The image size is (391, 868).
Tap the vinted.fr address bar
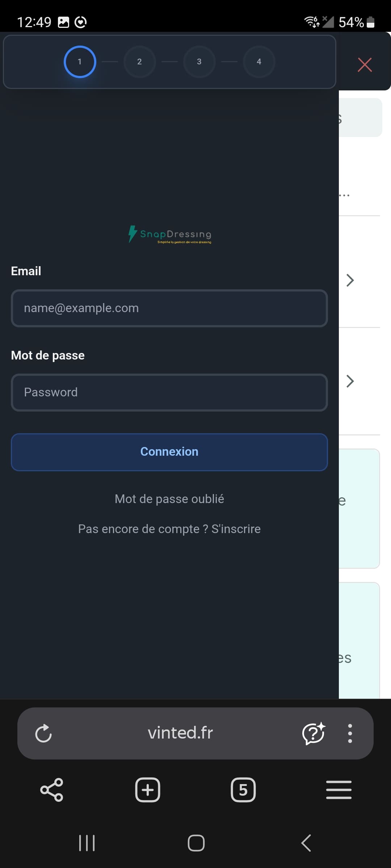click(180, 733)
